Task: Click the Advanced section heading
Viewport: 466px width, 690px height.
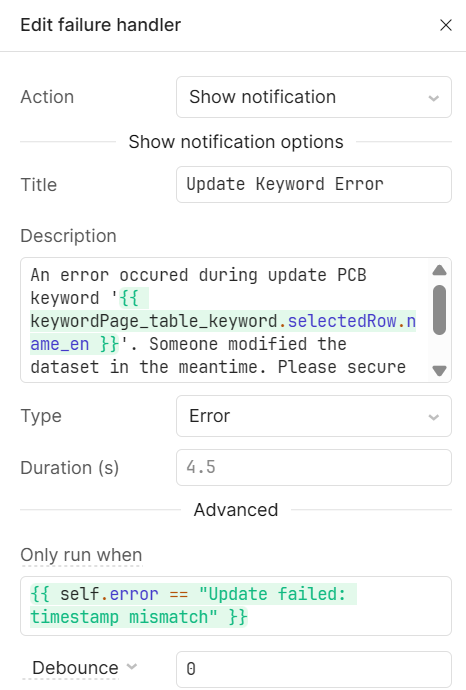Action: (x=236, y=510)
